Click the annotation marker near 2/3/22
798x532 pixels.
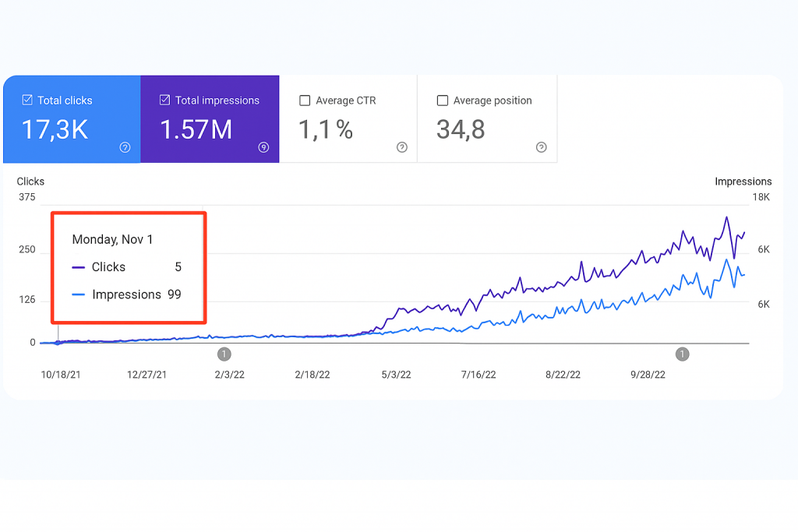[x=224, y=354]
